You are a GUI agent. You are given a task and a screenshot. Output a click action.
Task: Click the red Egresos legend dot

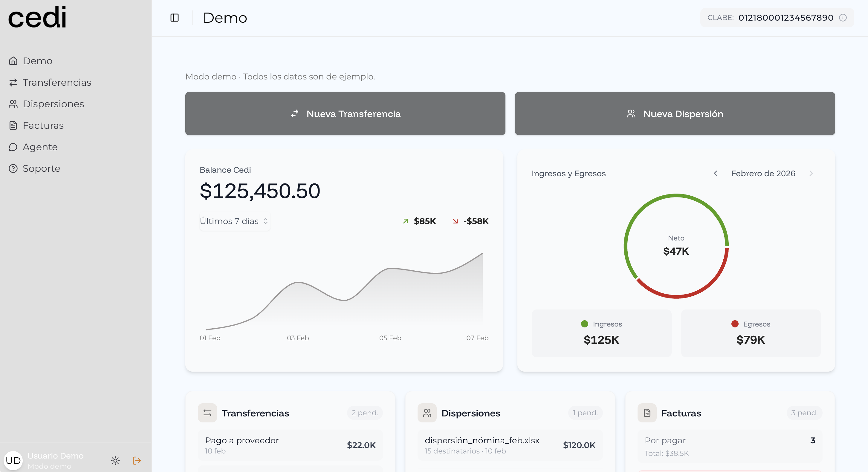pyautogui.click(x=735, y=324)
